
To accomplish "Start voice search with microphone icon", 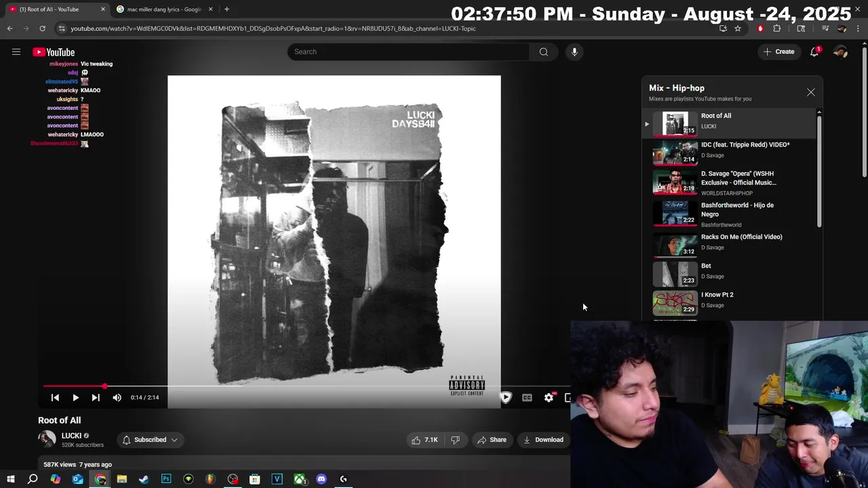I will tap(574, 52).
